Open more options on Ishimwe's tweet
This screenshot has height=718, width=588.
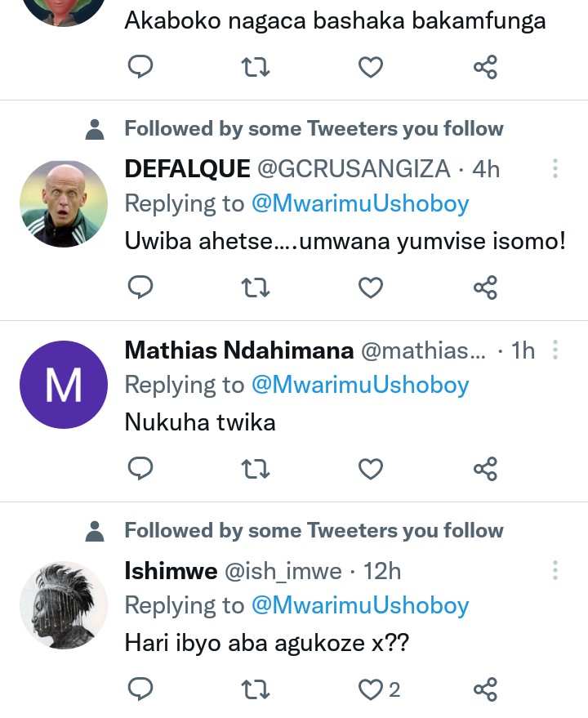click(555, 570)
